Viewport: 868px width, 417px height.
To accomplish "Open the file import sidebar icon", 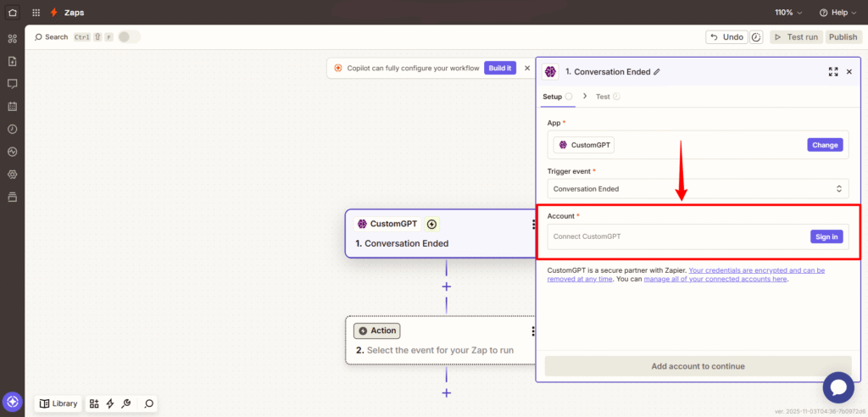I will coord(12,61).
